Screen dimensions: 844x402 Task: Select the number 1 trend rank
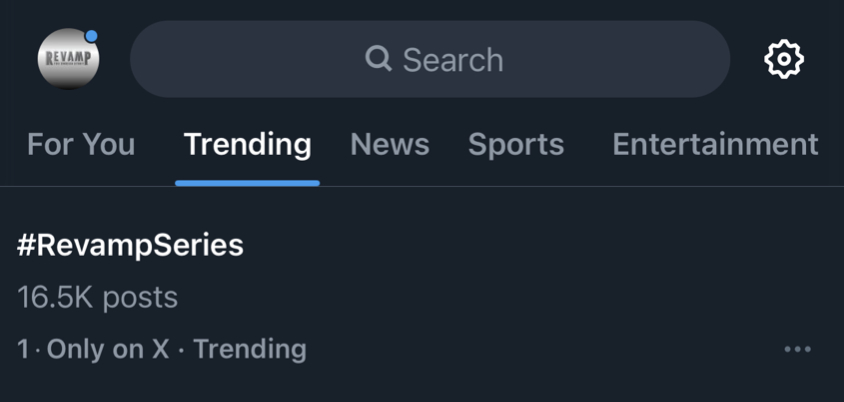point(23,349)
